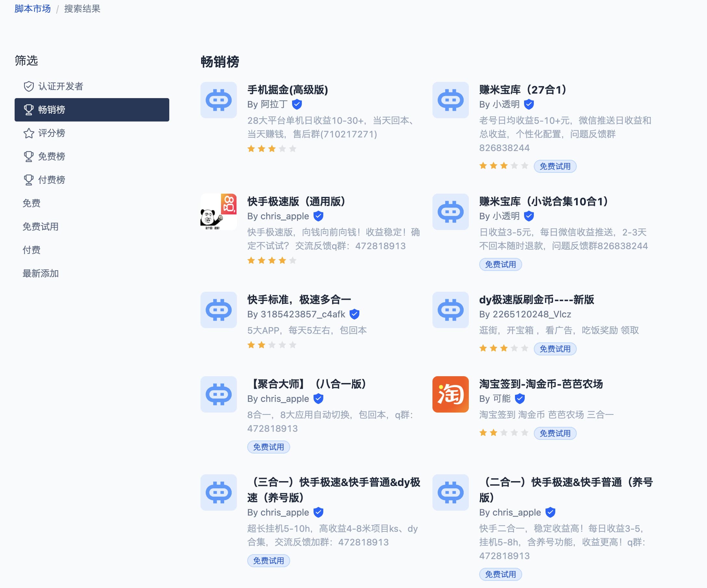Screen dimensions: 707x588
Task: Select the 免费榜 filter
Action: [51, 156]
